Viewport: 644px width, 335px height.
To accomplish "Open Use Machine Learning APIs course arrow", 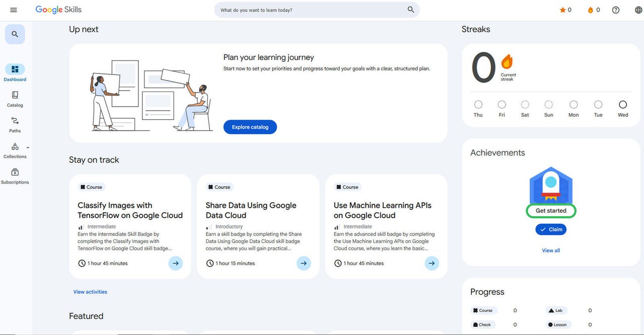I will point(432,263).
